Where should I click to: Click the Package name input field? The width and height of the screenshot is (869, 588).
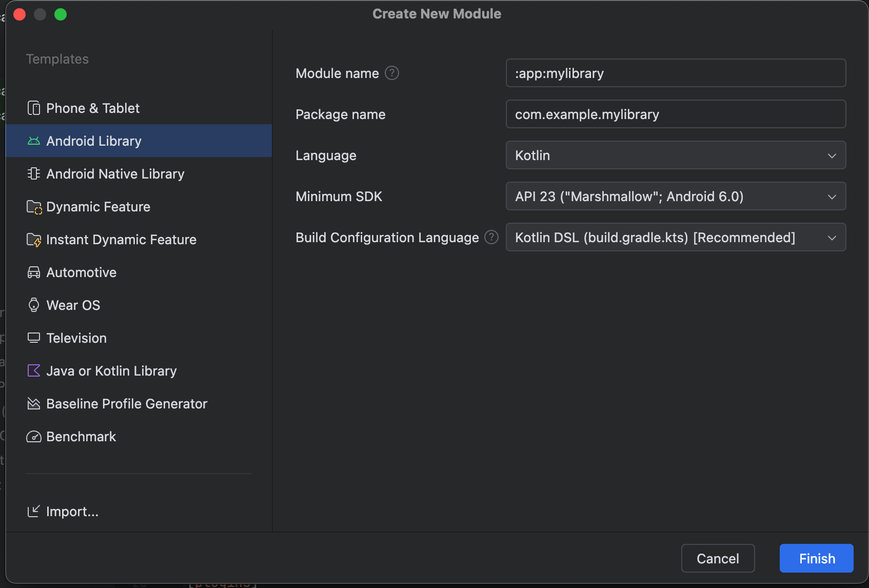[x=675, y=114]
